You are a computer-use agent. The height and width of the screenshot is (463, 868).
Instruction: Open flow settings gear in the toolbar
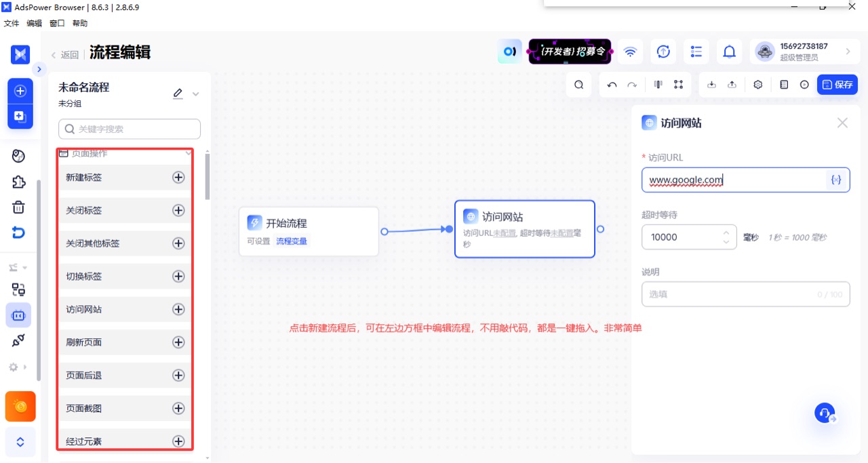point(758,85)
